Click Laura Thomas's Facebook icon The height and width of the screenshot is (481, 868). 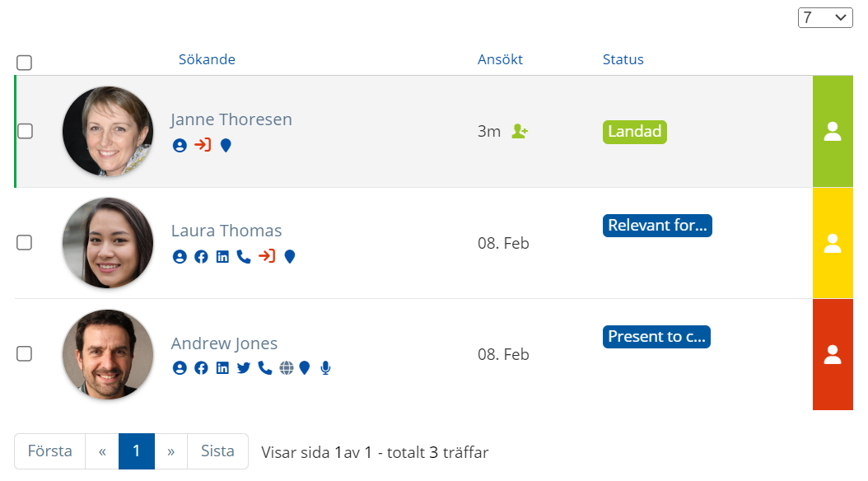[x=202, y=257]
